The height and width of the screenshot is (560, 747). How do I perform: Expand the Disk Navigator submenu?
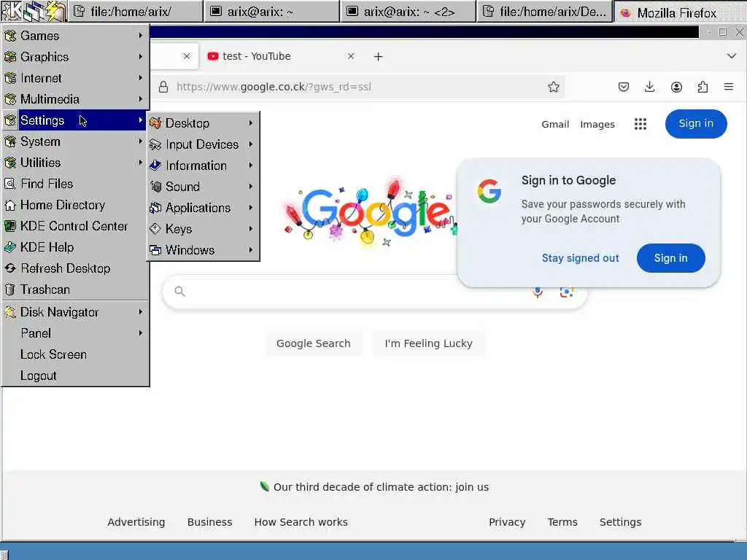click(x=75, y=312)
